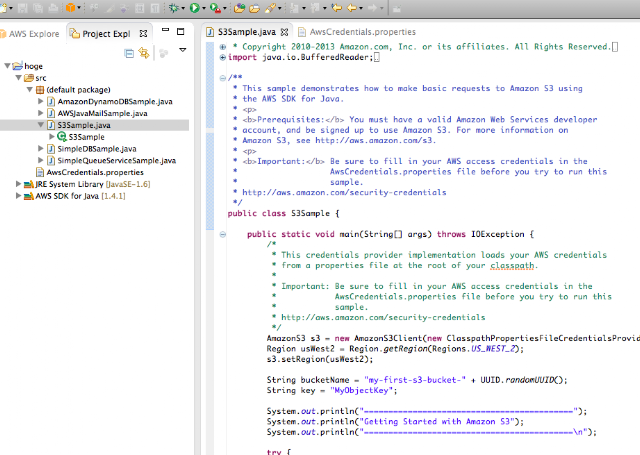
Task: Select SimpleDBSample.java in the project tree
Action: [x=97, y=149]
